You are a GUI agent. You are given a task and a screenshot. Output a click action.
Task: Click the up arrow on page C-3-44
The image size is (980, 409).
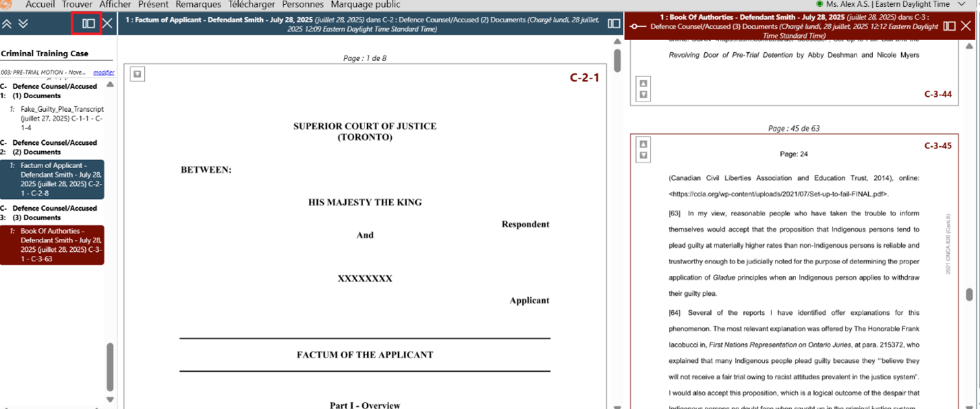643,84
